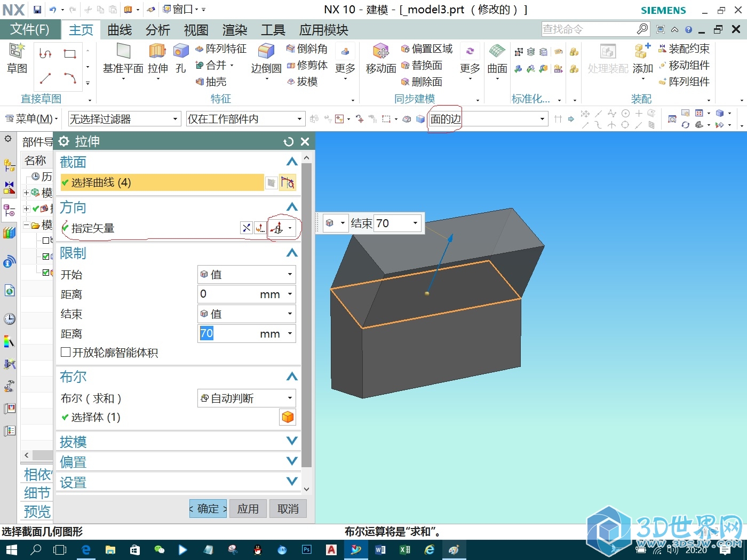Select Offset Region (偏置区域)

point(427,49)
